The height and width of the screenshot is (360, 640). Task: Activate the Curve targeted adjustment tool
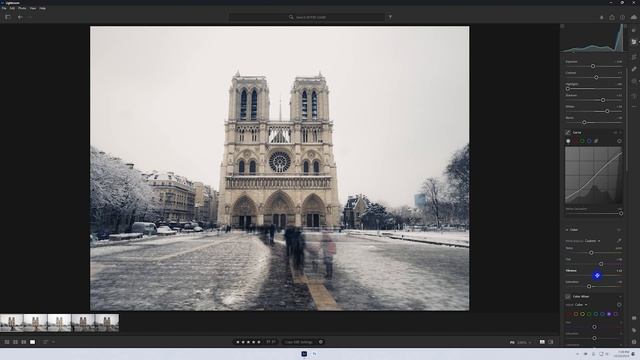(x=620, y=141)
